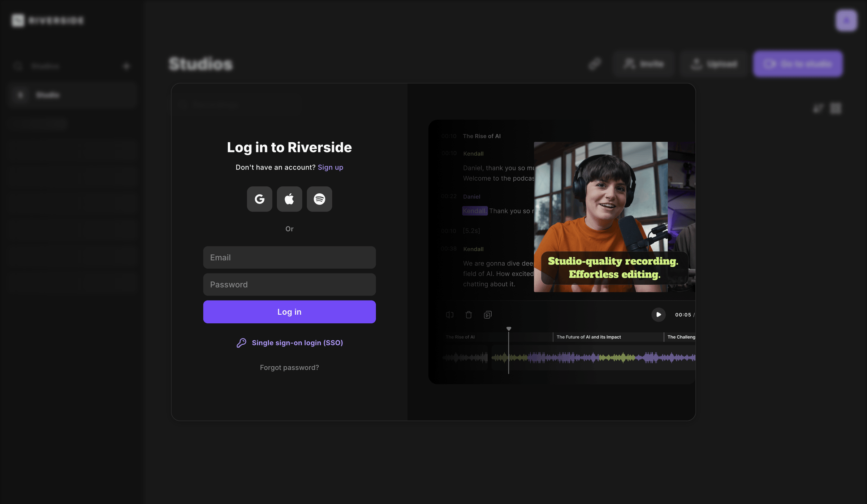Click the key icon beside SSO login
This screenshot has height=504, width=867.
tap(241, 343)
